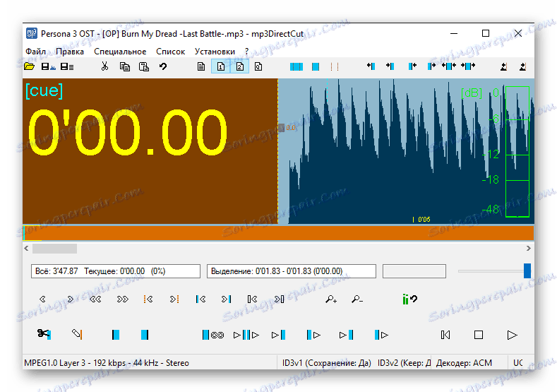Screen dimensions: 557x392
Task: Click scrollbar right arrow
Action: point(529,249)
